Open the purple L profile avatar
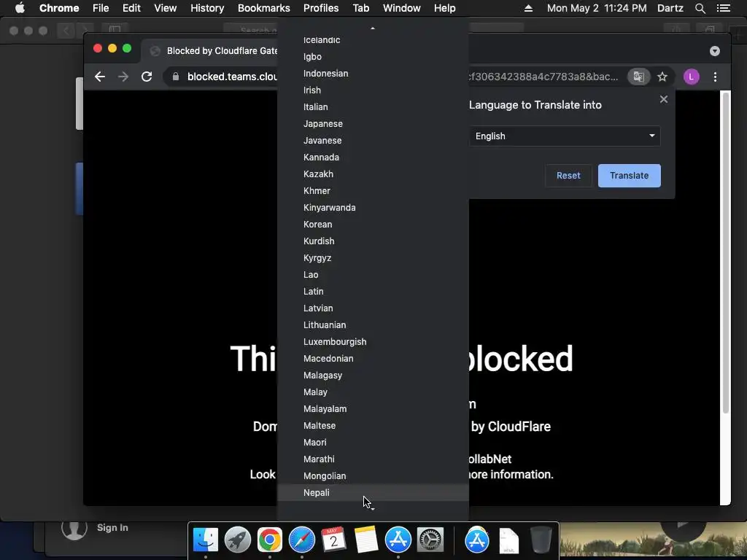Viewport: 747px width, 560px height. 692,77
